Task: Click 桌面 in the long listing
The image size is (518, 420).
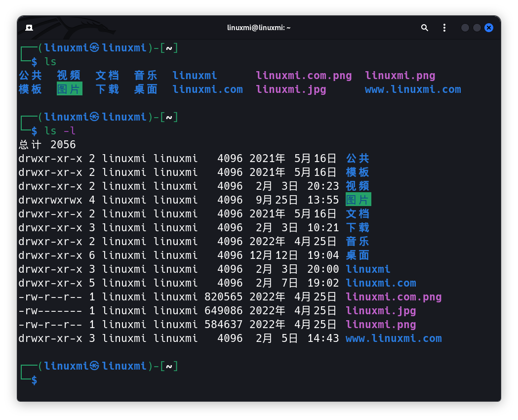Action: [358, 255]
